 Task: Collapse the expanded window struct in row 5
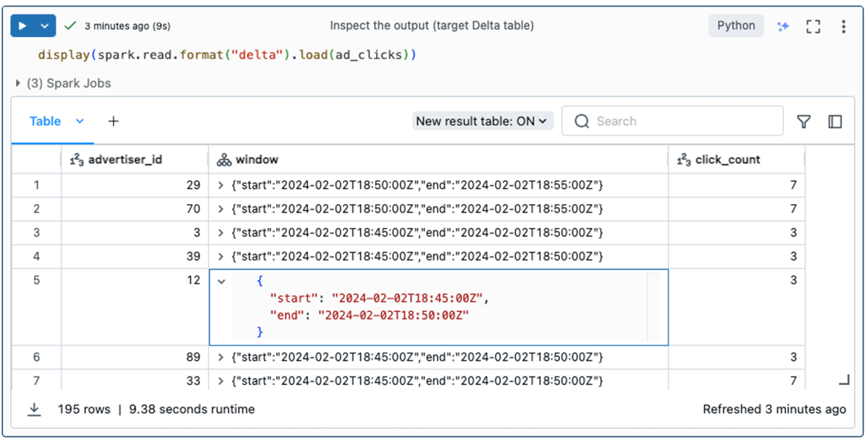pos(221,281)
